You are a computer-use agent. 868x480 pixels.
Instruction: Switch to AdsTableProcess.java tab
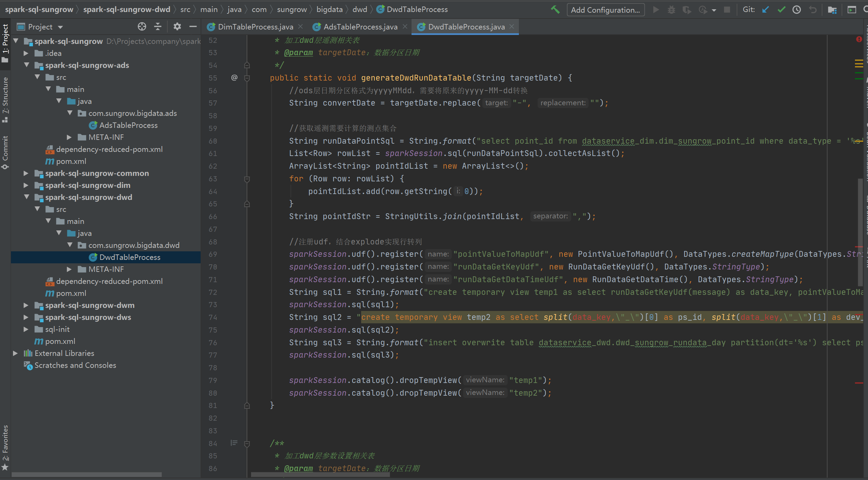[360, 27]
